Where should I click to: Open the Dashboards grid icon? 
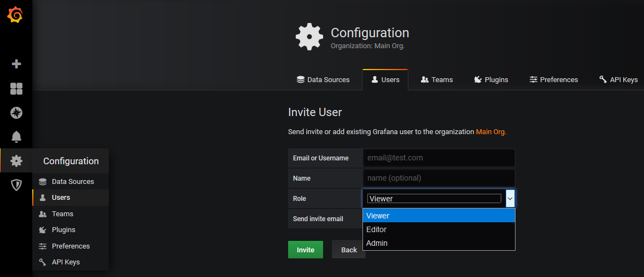tap(16, 89)
